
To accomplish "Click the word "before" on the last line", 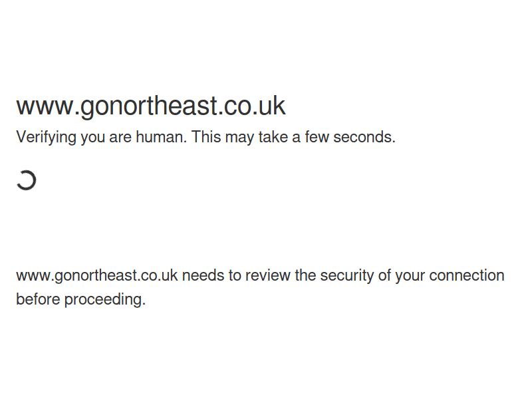I will click(x=38, y=299).
